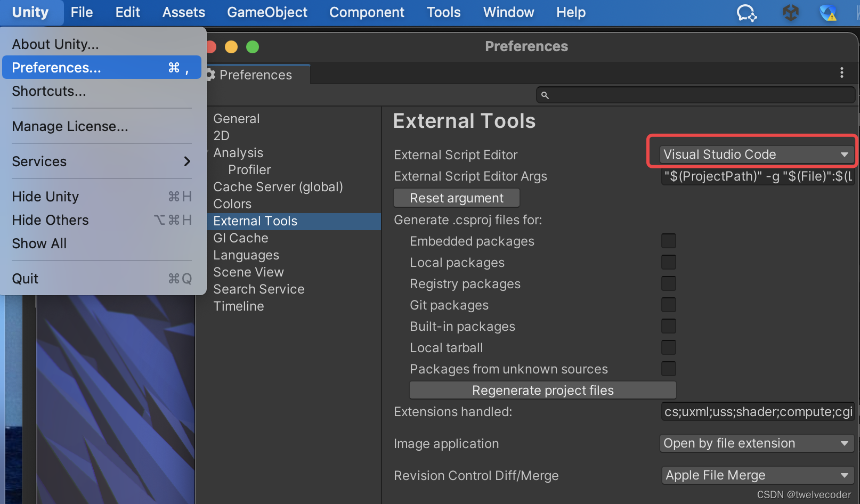Image resolution: width=860 pixels, height=504 pixels.
Task: Click the yellow minimize button of Preferences window
Action: [x=231, y=47]
